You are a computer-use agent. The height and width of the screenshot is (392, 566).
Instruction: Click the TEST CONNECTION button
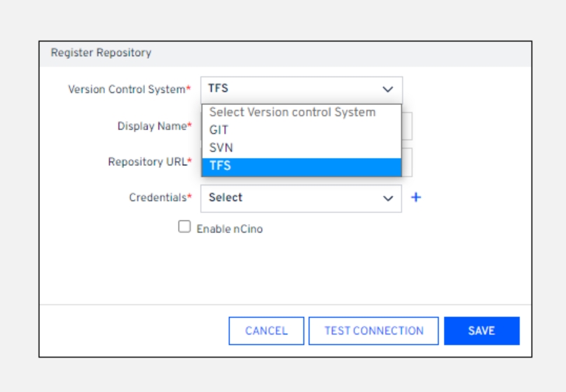coord(373,331)
